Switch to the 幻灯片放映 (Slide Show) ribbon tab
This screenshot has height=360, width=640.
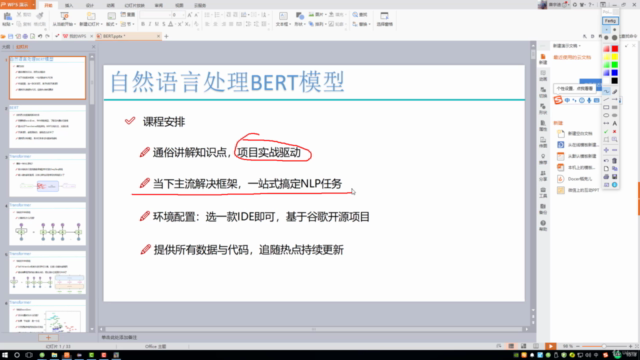pyautogui.click(x=134, y=5)
